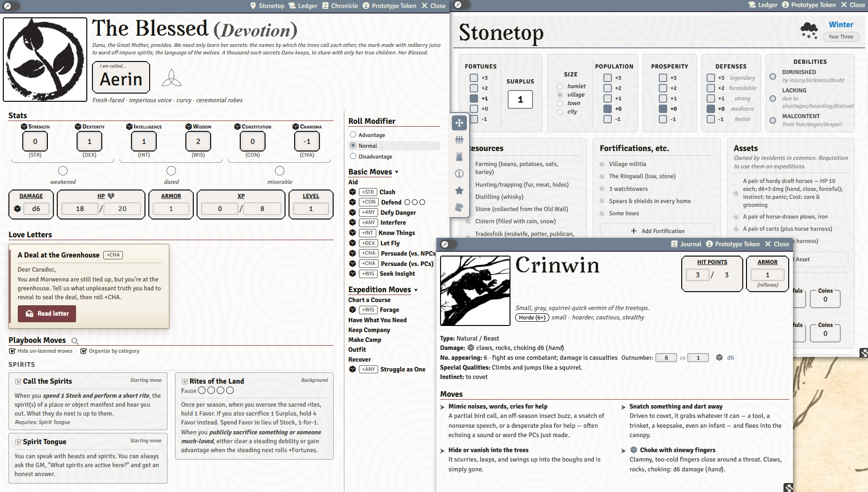Image resolution: width=868 pixels, height=492 pixels.
Task: Click the Crinwin window header pin icon
Action: tap(445, 244)
